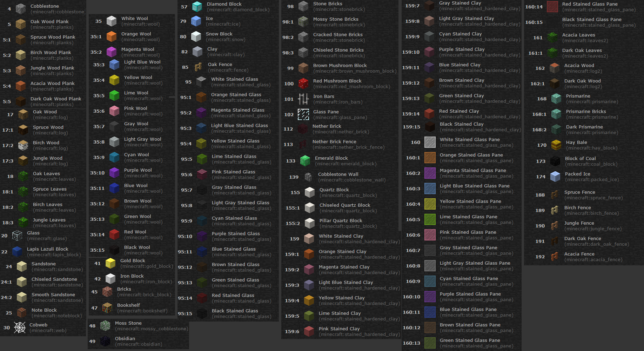The height and width of the screenshot is (351, 644).
Task: Select the Birch Fence icon
Action: pos(555,210)
